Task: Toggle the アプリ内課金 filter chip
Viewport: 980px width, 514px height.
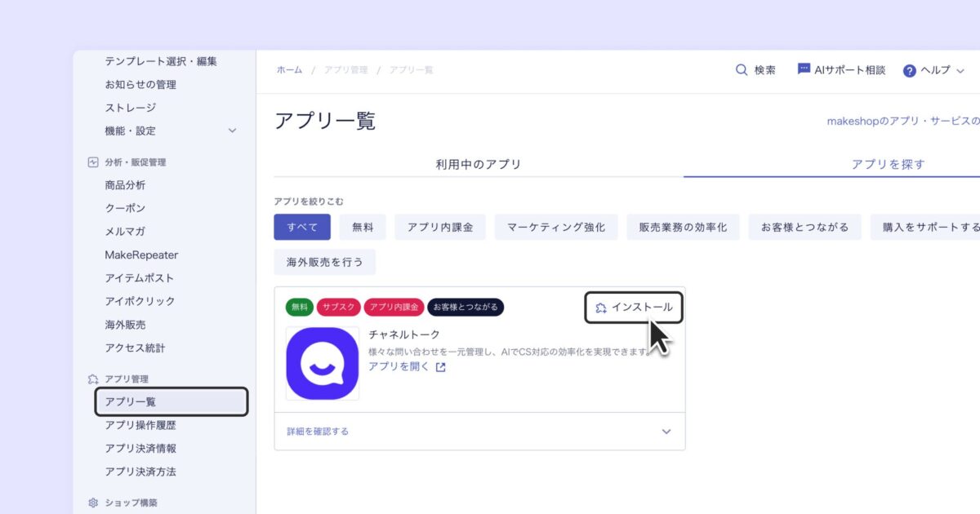Action: (441, 227)
